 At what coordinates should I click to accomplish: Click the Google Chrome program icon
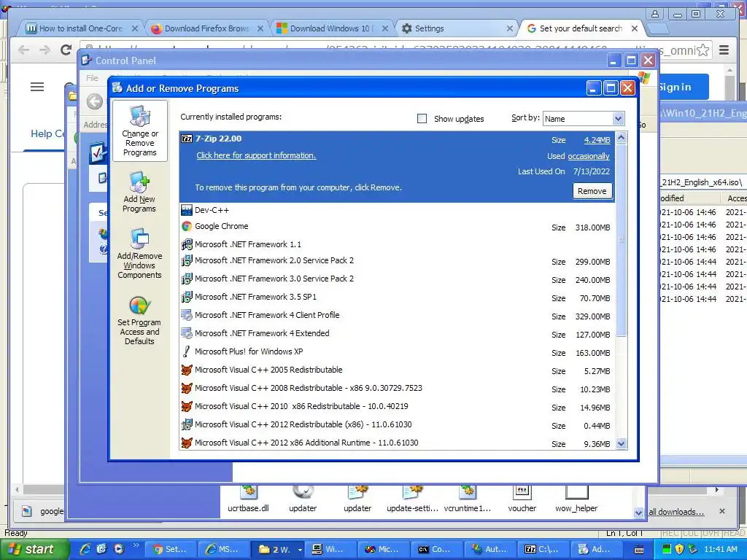(x=187, y=226)
